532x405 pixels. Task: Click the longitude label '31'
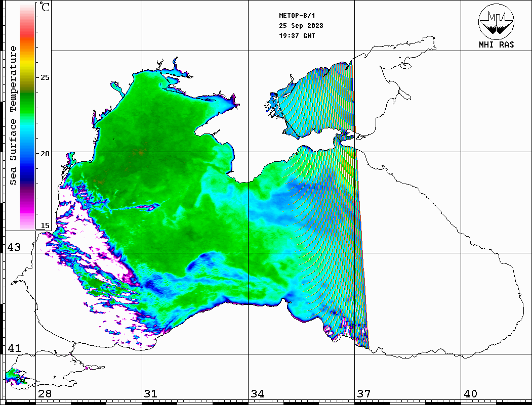(151, 394)
